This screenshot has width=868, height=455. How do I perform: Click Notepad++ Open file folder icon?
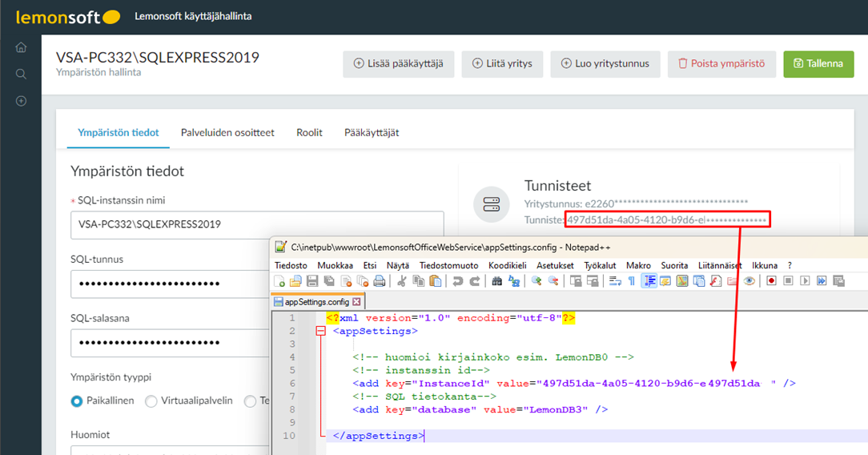295,281
